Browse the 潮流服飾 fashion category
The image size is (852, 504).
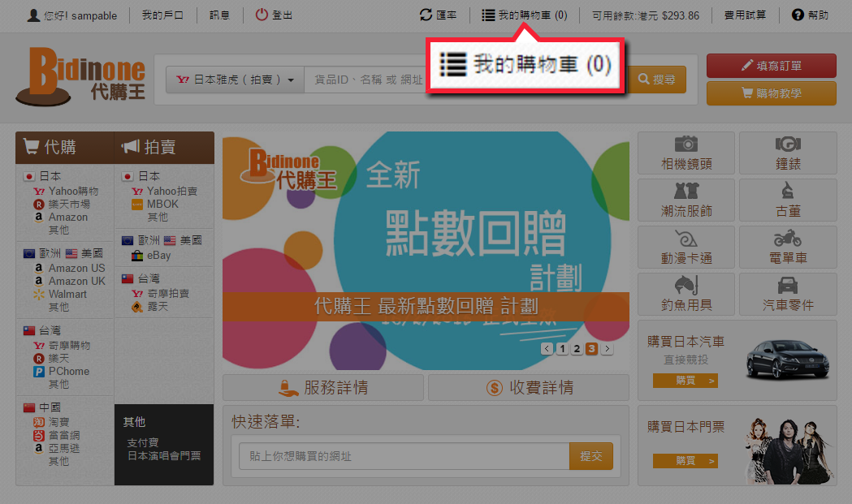[686, 200]
